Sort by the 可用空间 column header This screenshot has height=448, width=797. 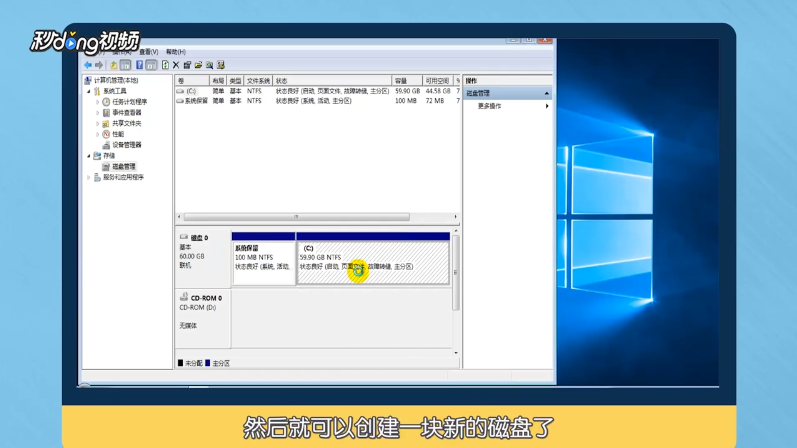tap(438, 81)
